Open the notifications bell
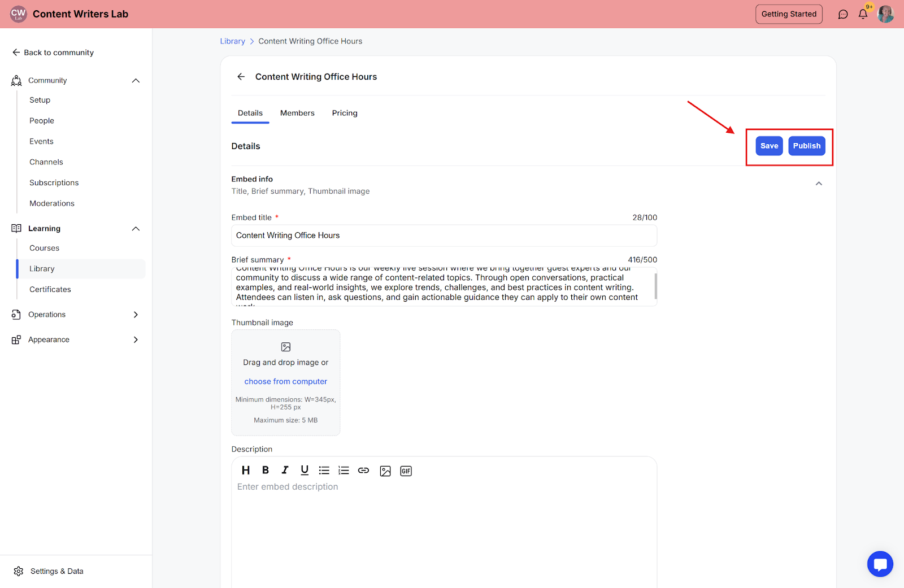 coord(863,14)
